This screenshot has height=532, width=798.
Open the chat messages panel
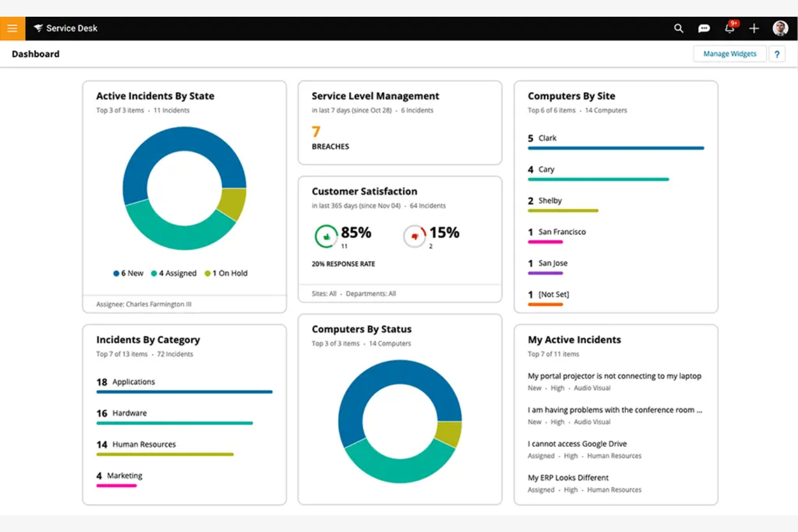(704, 28)
